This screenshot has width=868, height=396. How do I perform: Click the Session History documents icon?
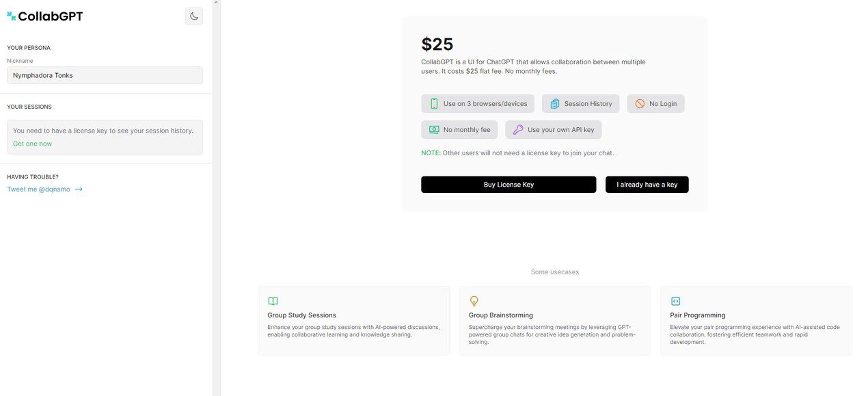pyautogui.click(x=555, y=104)
